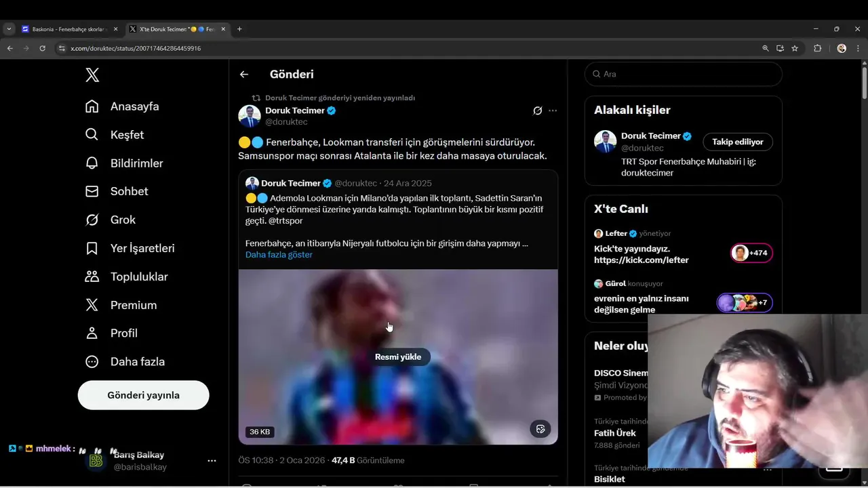
Task: Click the ÖS 10:38 · 2 Oca 2026 timestamp
Action: tap(281, 460)
